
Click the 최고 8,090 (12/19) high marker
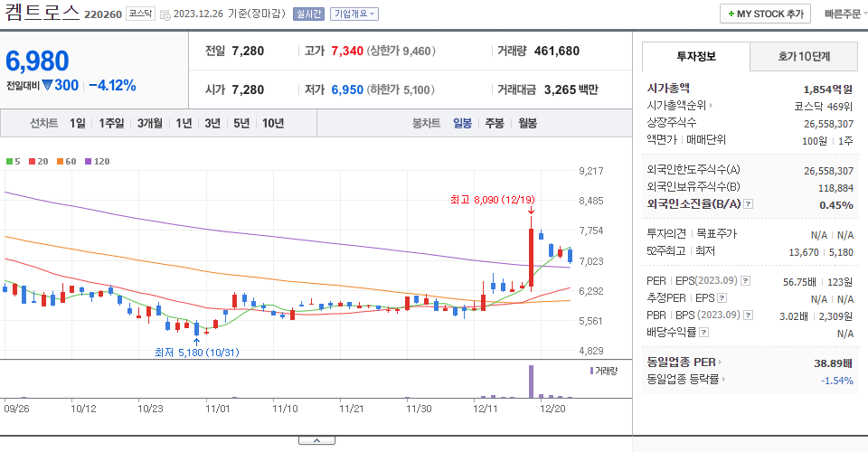tap(492, 200)
